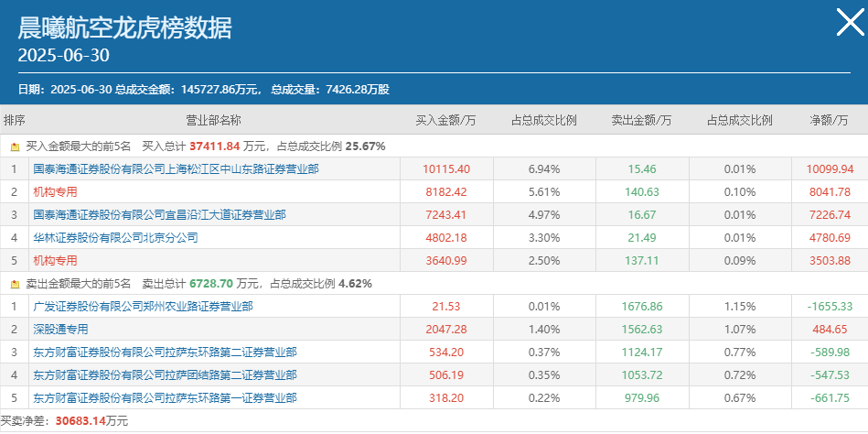The height and width of the screenshot is (434, 868).
Task: Click the 25.67% buy ratio text
Action: pyautogui.click(x=365, y=146)
